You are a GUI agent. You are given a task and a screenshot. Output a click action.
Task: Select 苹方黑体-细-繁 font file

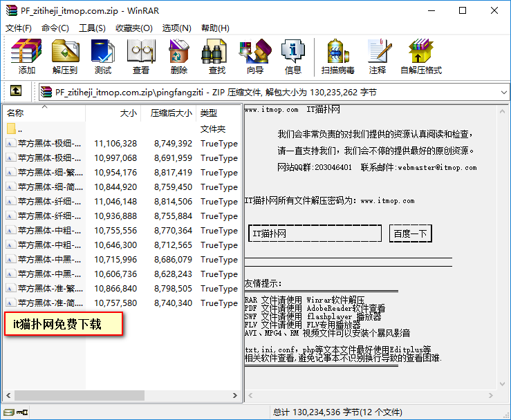[122, 173]
